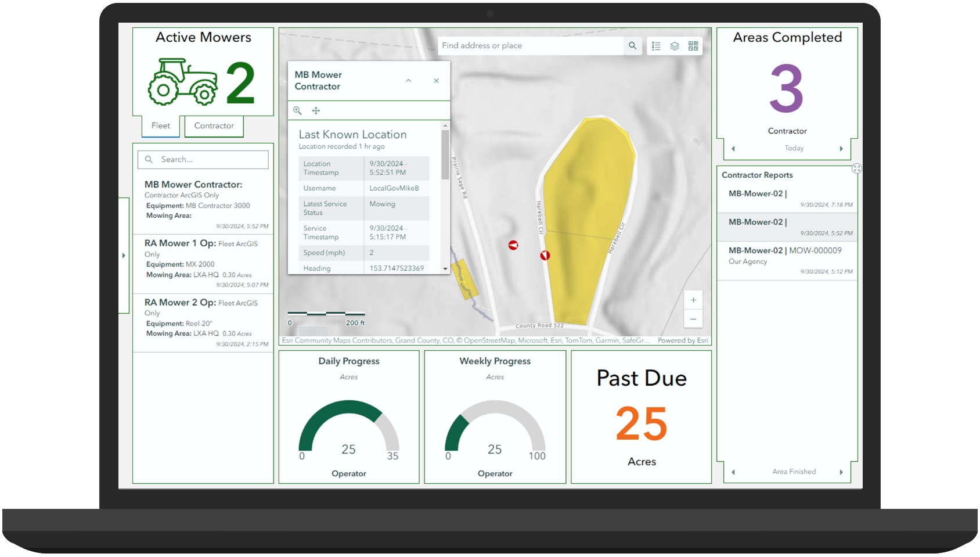This screenshot has height=557, width=980.
Task: Click the Daily Progress gauge
Action: (348, 424)
